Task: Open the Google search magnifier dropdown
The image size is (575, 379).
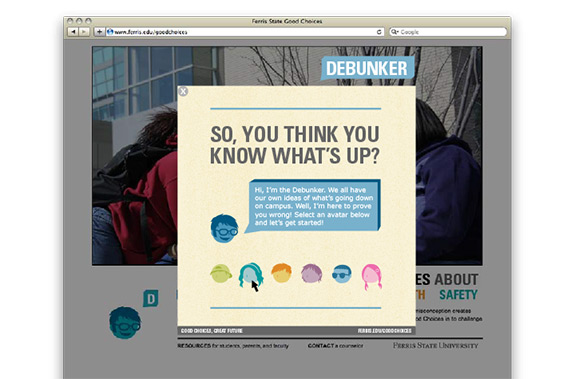Action: click(x=395, y=32)
